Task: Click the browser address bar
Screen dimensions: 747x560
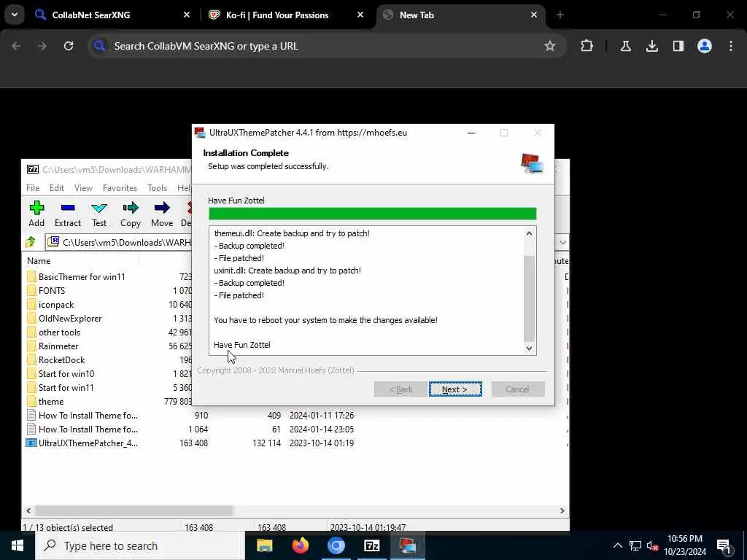Action: click(326, 46)
